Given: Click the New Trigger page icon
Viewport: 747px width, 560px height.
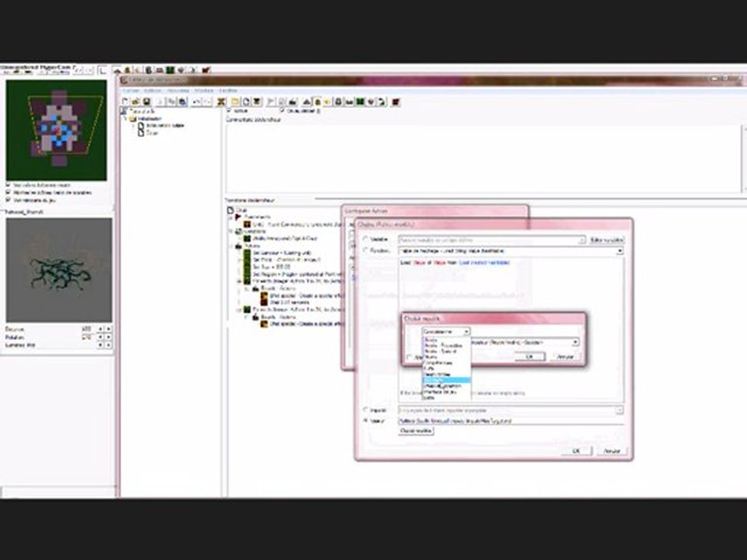Looking at the screenshot, I should click(x=246, y=101).
